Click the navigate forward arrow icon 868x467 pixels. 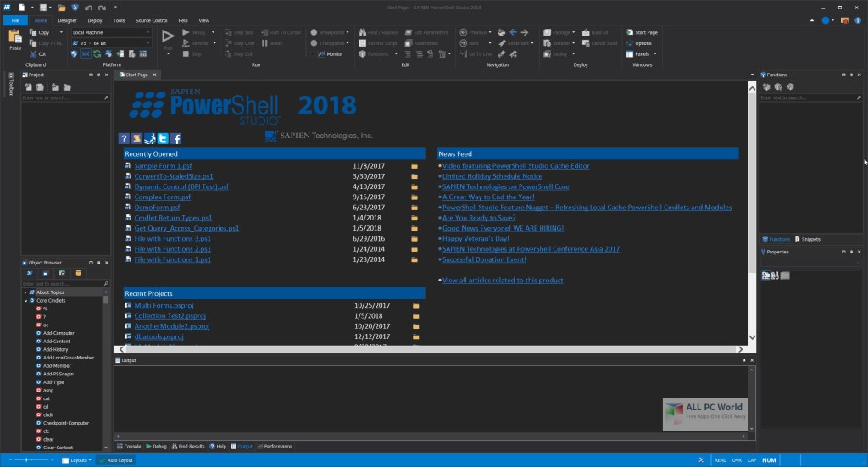point(524,33)
